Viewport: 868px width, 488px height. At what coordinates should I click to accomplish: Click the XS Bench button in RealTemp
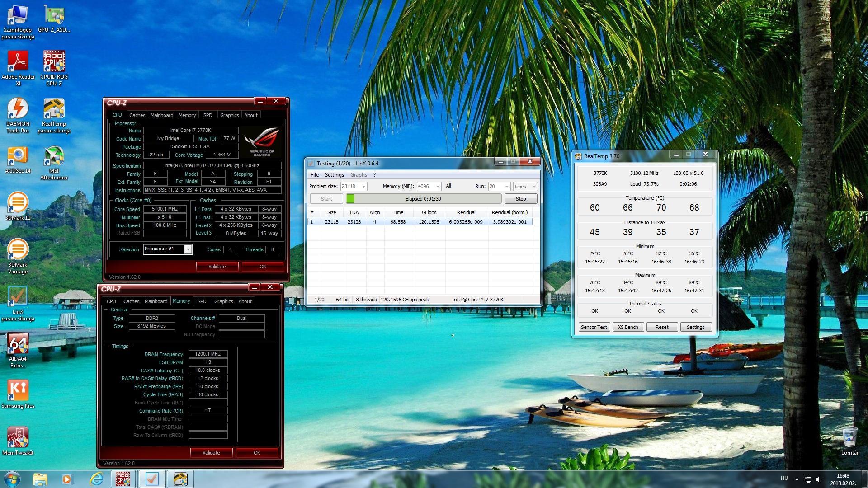pyautogui.click(x=627, y=327)
